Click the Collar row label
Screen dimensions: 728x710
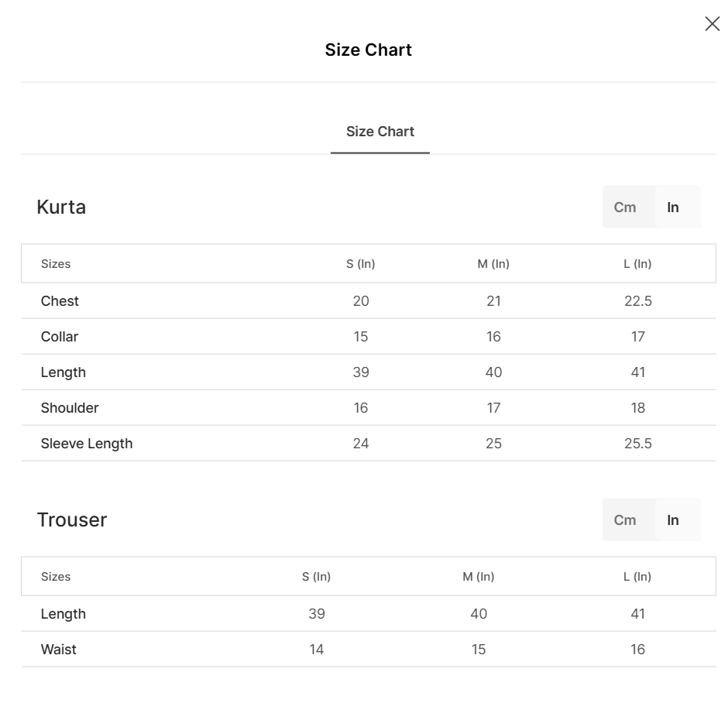tap(60, 337)
